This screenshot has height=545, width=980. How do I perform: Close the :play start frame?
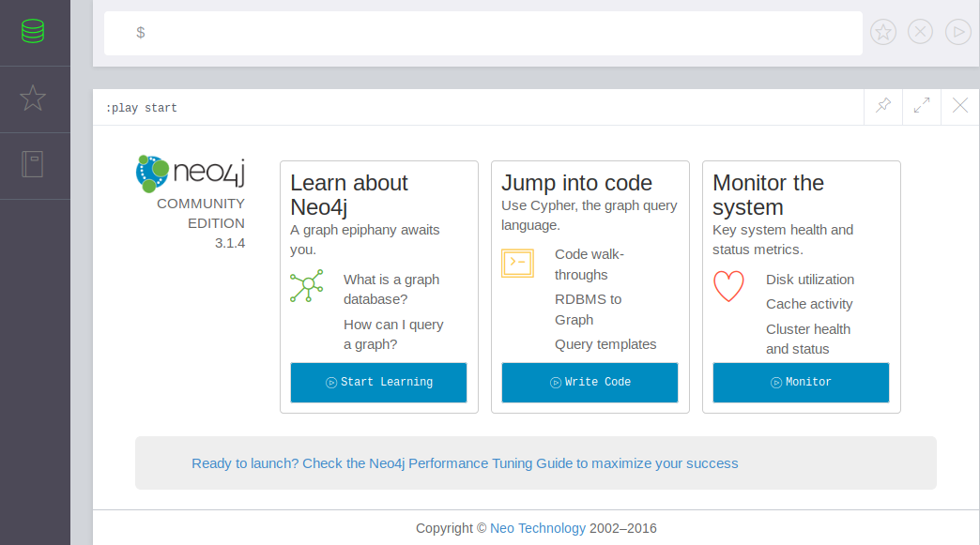coord(960,105)
